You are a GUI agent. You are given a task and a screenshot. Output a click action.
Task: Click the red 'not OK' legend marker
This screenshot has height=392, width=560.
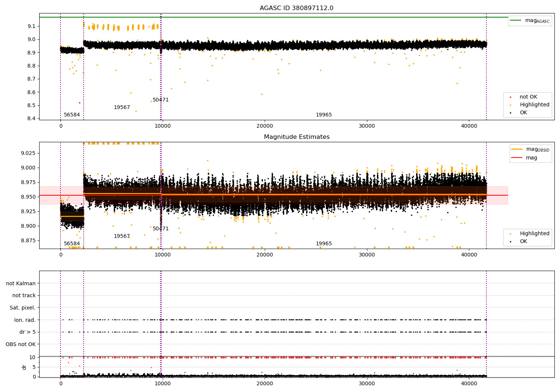(x=510, y=97)
